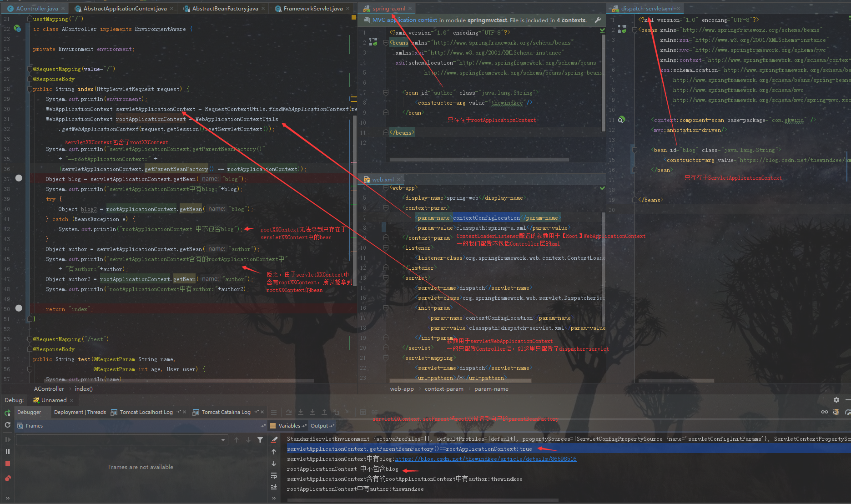Viewport: 851px width, 504px height.
Task: Click index() breadcrumb
Action: (84, 389)
